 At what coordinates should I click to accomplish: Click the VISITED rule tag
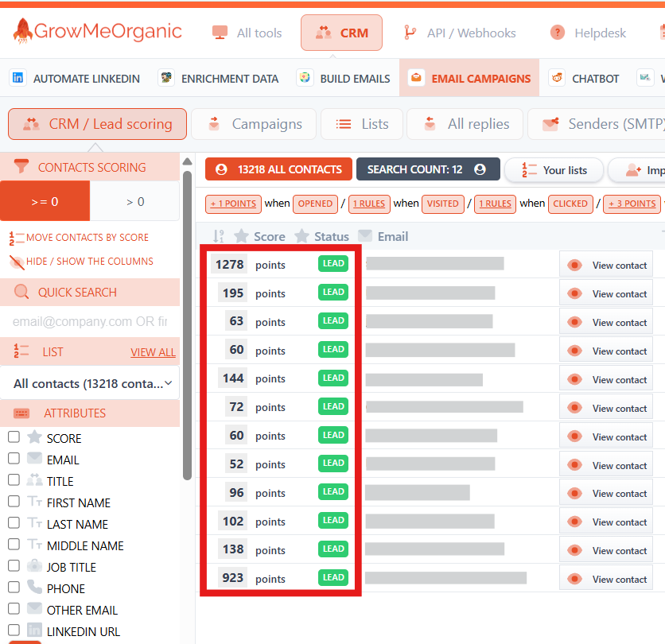pyautogui.click(x=443, y=204)
